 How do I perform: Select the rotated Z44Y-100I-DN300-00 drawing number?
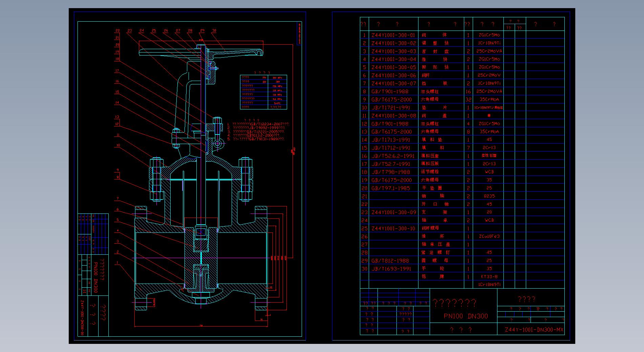coord(82,317)
